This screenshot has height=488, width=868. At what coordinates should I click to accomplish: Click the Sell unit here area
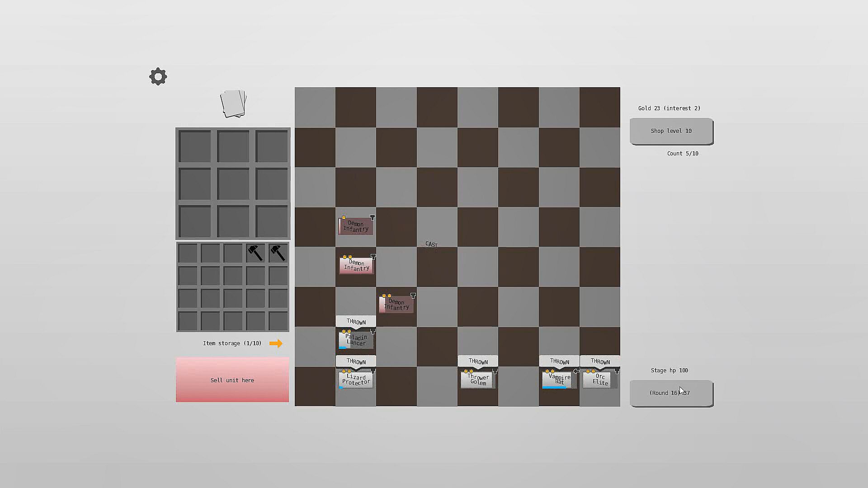232,380
